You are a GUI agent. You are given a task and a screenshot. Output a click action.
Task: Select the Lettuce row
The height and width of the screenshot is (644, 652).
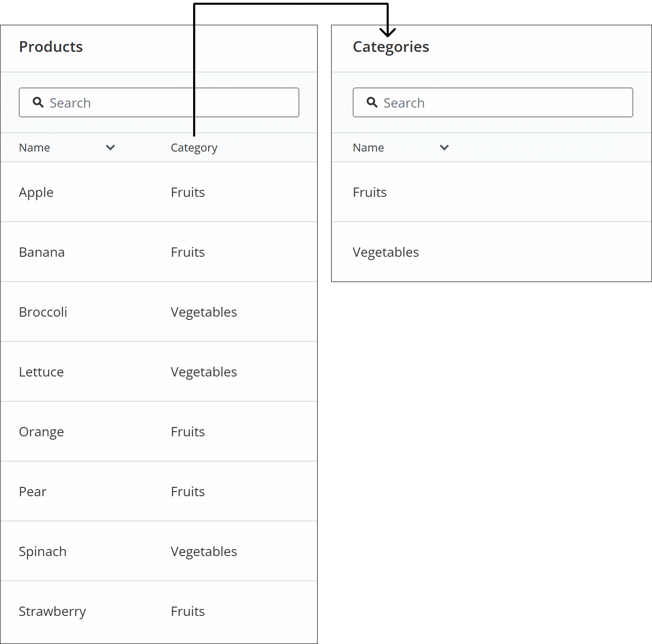click(41, 372)
